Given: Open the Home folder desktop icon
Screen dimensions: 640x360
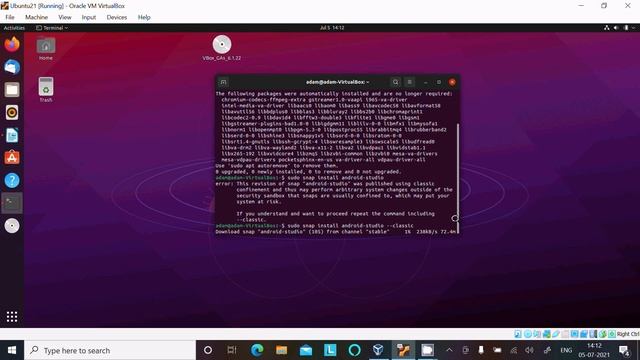Looking at the screenshot, I should click(46, 49).
